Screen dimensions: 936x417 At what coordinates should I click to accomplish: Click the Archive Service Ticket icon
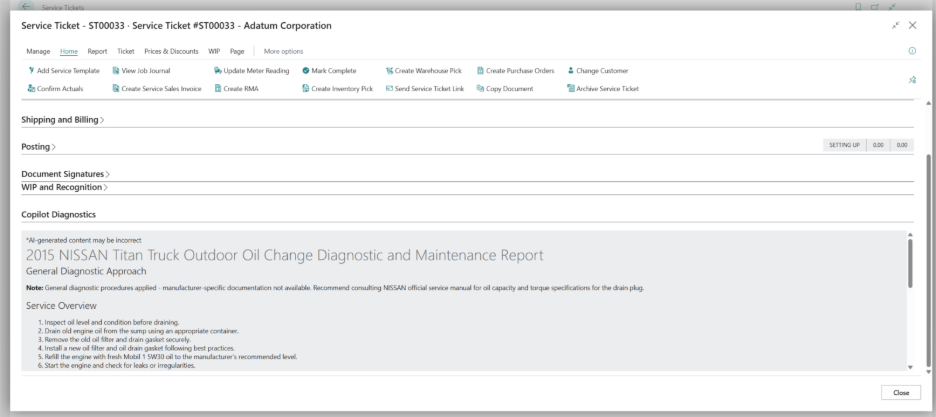[x=571, y=88]
